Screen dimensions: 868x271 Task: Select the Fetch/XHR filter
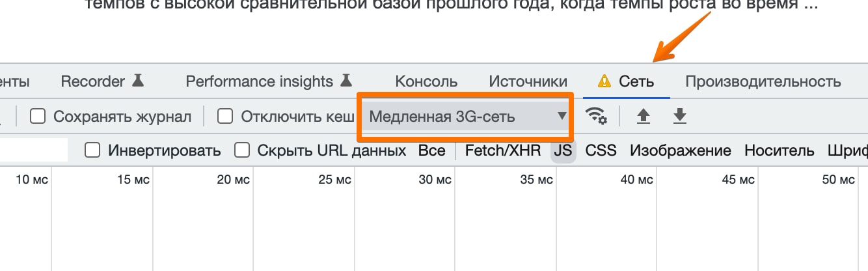502,150
